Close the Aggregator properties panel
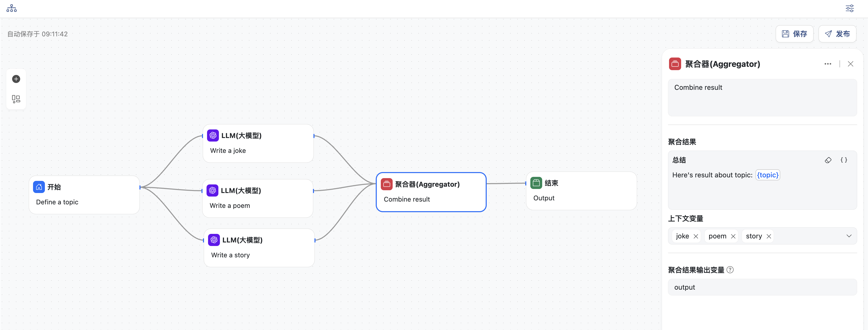868x330 pixels. point(851,64)
